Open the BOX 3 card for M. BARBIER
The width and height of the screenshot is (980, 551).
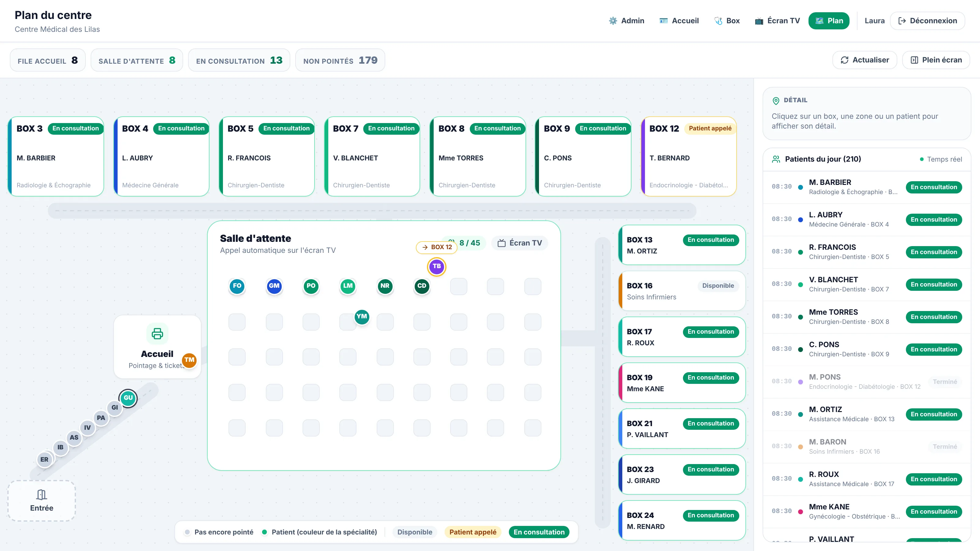56,157
